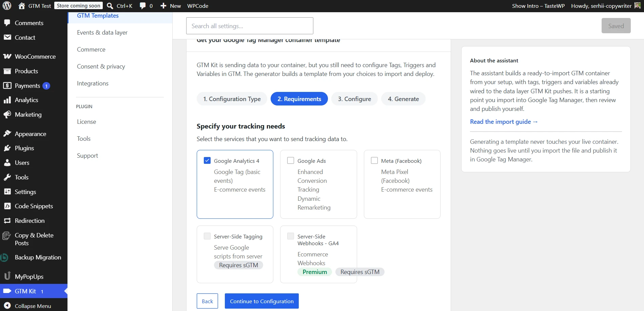Go to step 1. Configuration Type
The height and width of the screenshot is (311, 644).
pyautogui.click(x=232, y=99)
